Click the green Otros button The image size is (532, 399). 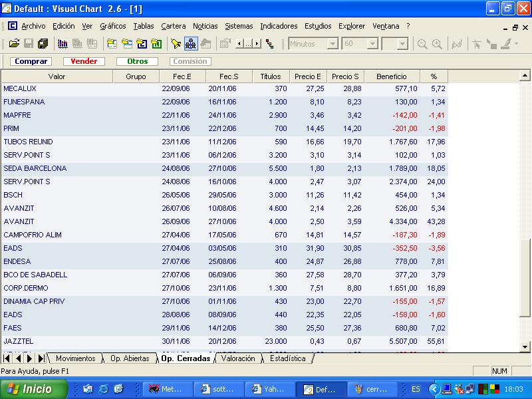click(x=137, y=61)
